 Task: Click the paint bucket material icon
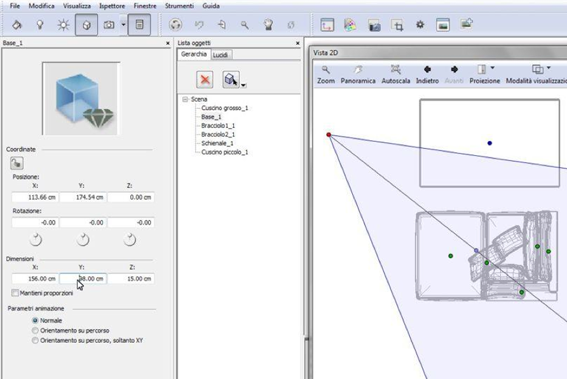click(x=17, y=25)
